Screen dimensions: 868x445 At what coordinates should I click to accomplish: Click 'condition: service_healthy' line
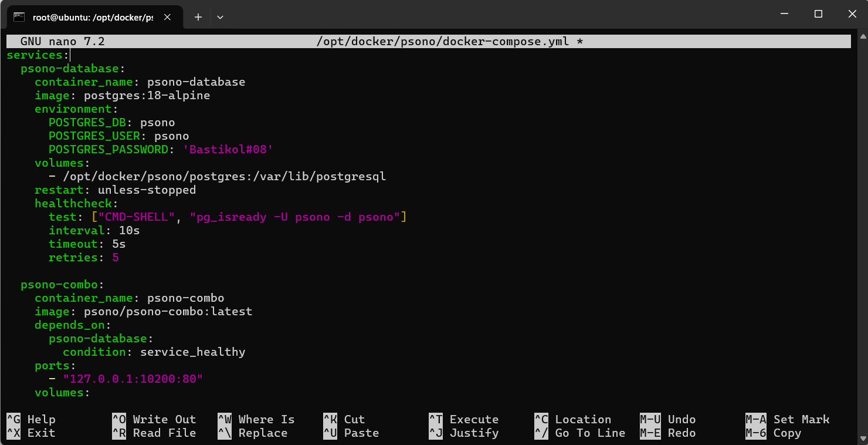tap(154, 352)
